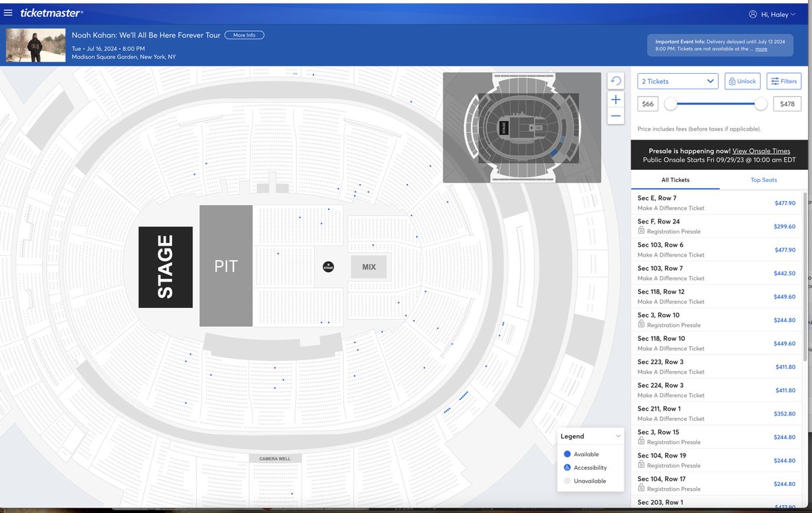Collapse the Legend panel chevron

618,437
